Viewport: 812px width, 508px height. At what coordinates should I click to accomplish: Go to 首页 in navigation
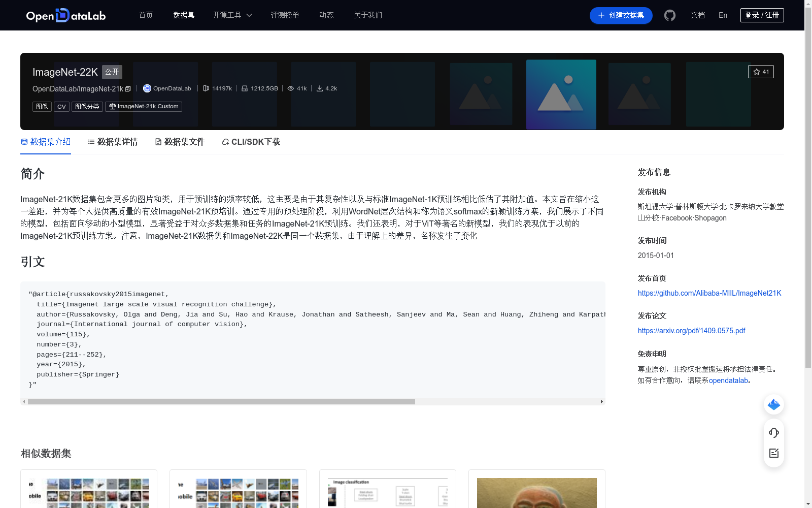[146, 15]
